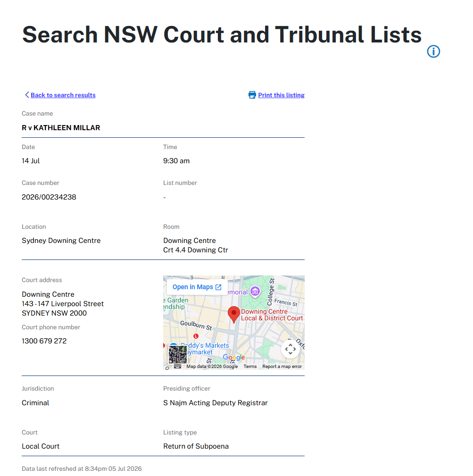The image size is (473, 476).
Task: Select jurisdiction value Criminal
Action: pos(35,403)
